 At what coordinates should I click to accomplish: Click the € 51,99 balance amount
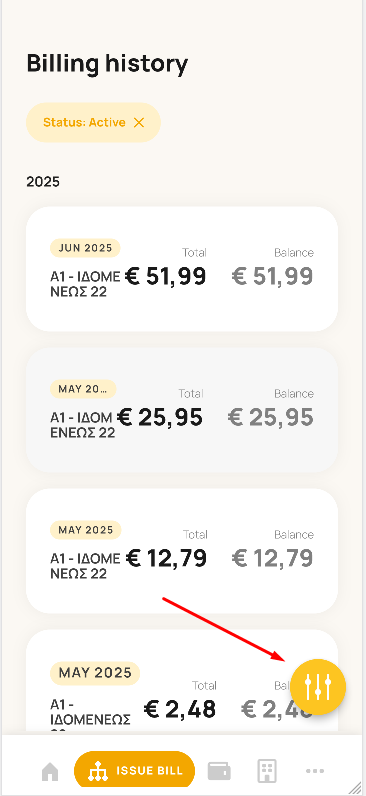pos(272,276)
